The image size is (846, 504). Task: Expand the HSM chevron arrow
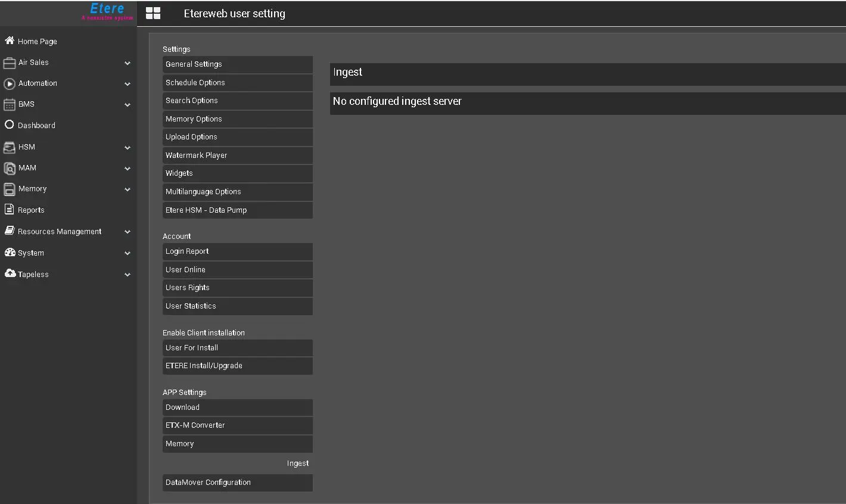pos(127,148)
